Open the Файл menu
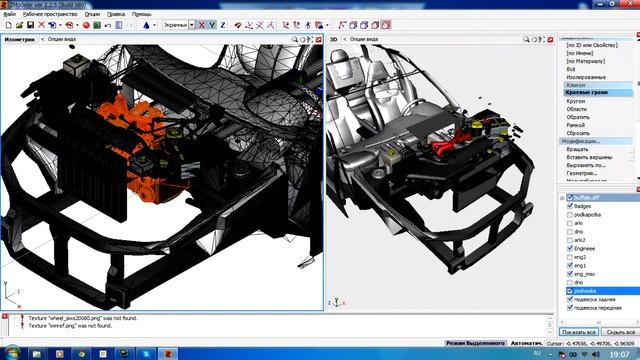Screen dimensions: 640x360 (x=9, y=14)
